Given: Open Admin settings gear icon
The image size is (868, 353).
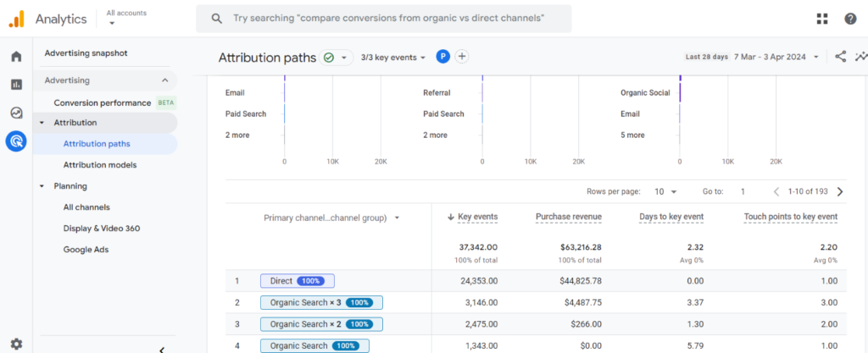Looking at the screenshot, I should click(16, 344).
